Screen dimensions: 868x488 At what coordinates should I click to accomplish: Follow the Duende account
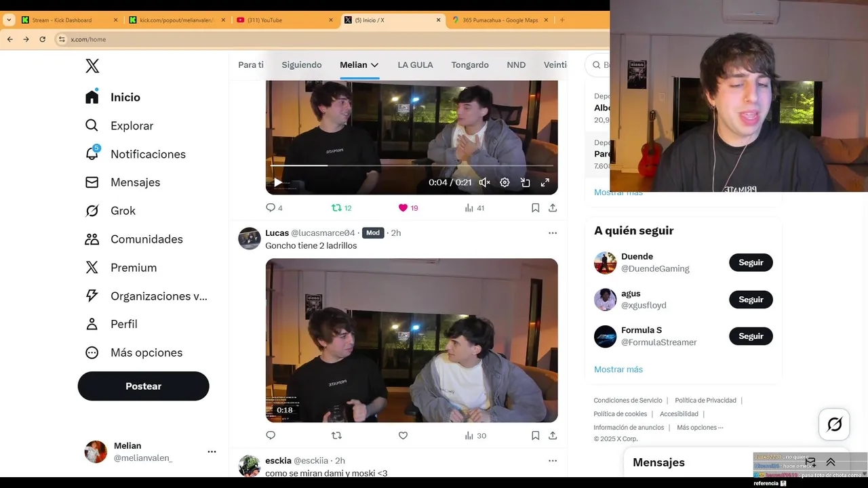751,263
